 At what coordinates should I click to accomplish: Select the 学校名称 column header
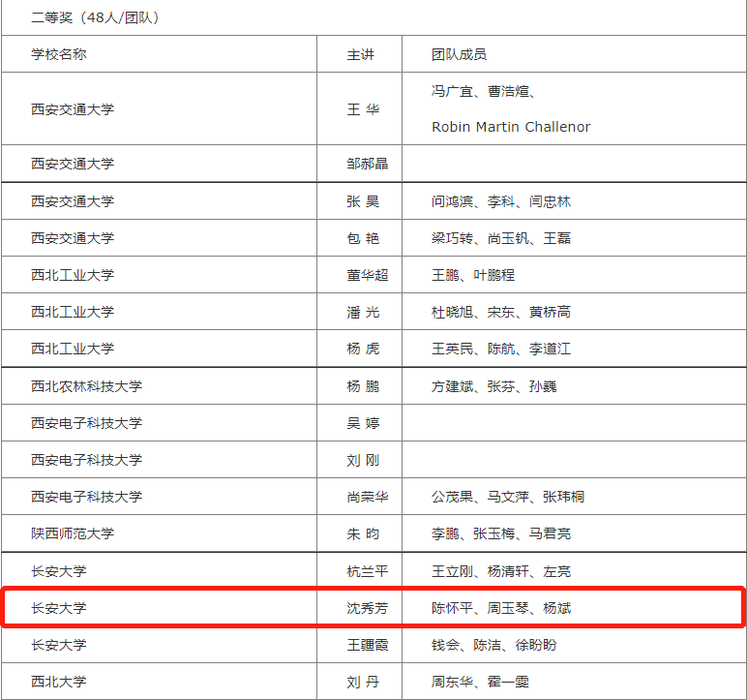(x=58, y=54)
